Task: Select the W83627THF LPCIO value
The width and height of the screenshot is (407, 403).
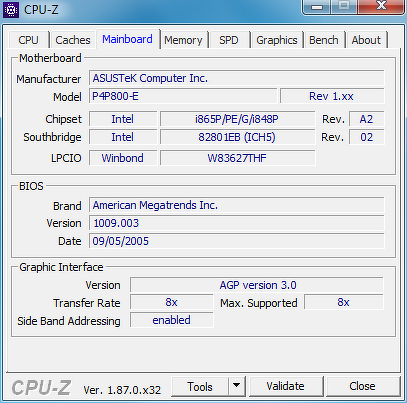Action: (237, 158)
